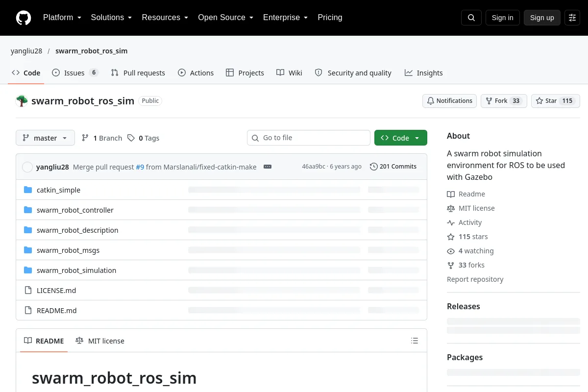Viewport: 588px width, 392px height.
Task: Click the swarm_robot_controller folder icon
Action: coord(28,210)
